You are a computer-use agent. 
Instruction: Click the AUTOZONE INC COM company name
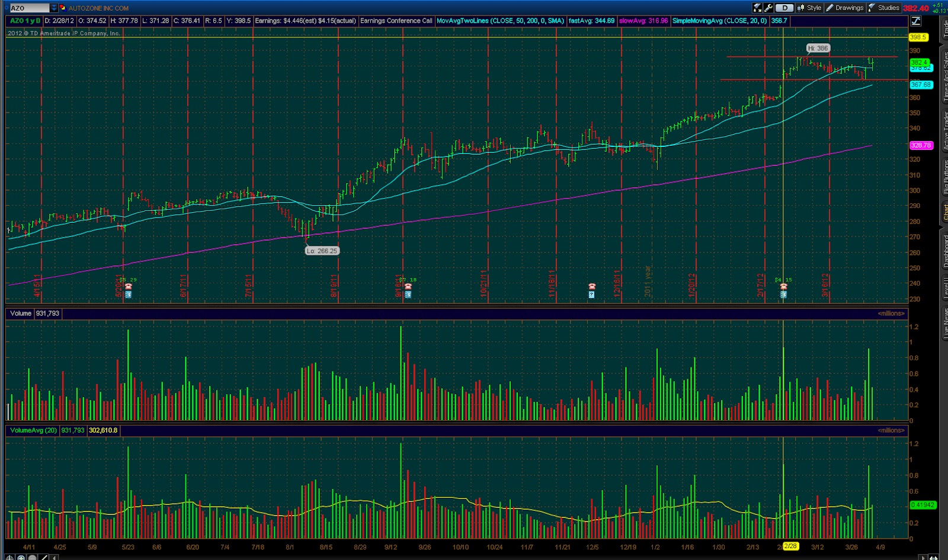point(98,8)
